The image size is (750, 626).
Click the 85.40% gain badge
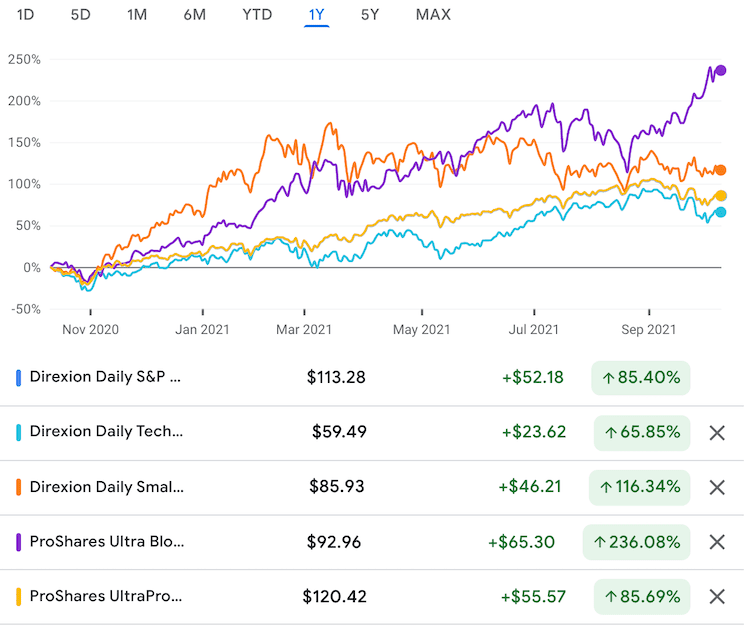[641, 378]
